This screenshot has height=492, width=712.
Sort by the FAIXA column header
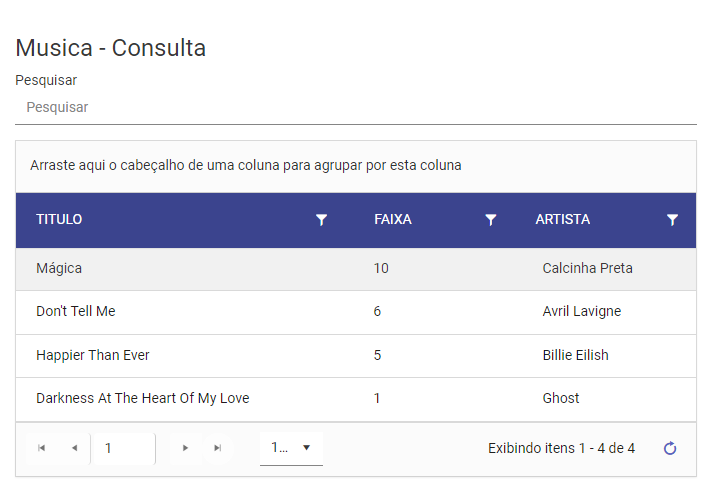(393, 220)
